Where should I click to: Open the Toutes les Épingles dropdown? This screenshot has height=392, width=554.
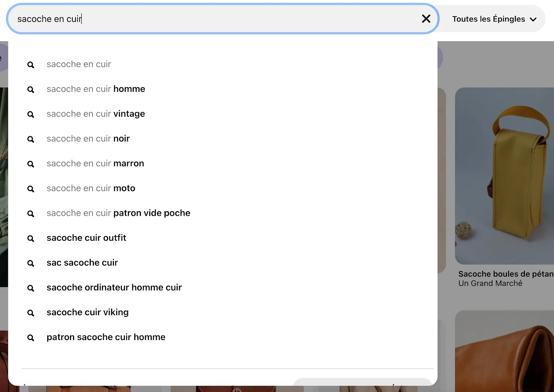[x=488, y=19]
